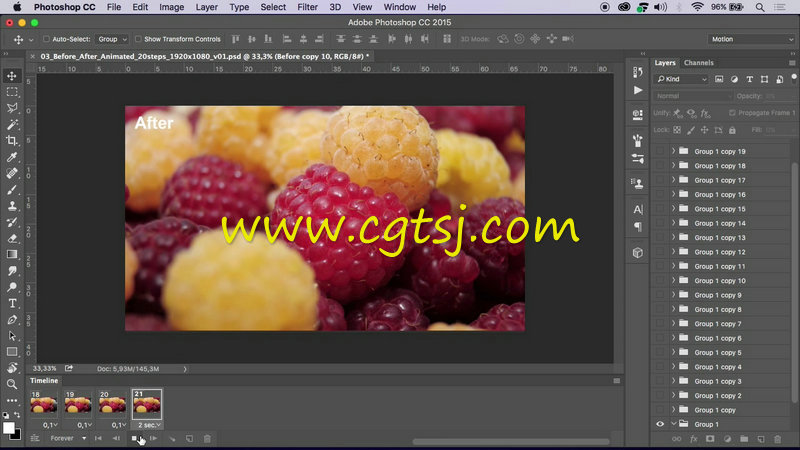800x450 pixels.
Task: Click the foreground color swatch
Action: [9, 428]
